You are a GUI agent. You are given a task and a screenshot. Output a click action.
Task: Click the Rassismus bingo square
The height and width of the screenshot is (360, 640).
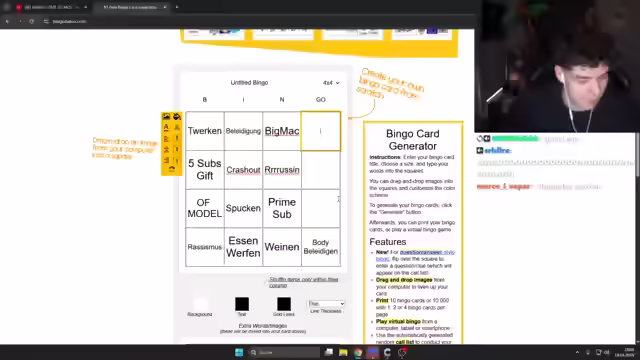(205, 247)
